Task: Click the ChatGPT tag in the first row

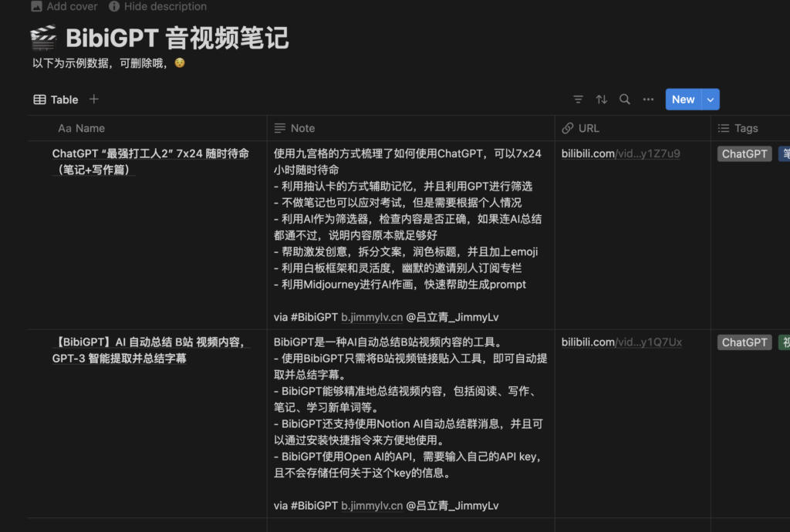Action: coord(744,154)
